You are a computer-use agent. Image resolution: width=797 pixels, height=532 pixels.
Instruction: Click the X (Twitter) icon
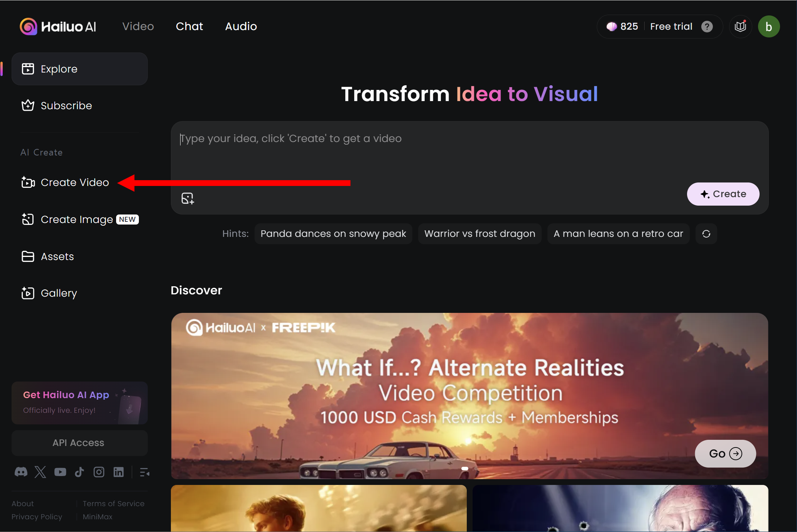click(x=40, y=472)
